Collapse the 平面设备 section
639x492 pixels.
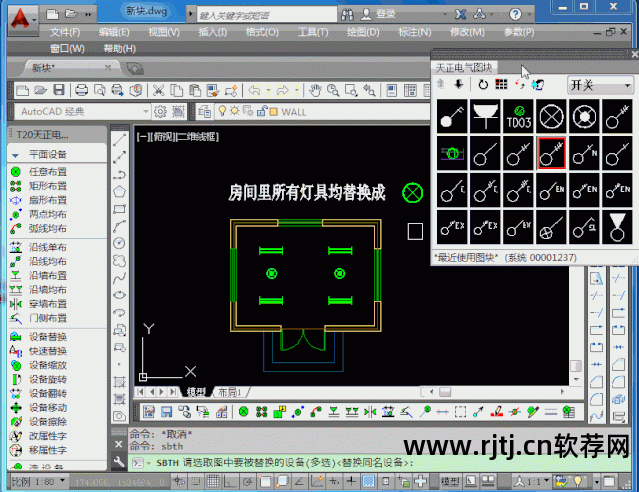point(15,155)
